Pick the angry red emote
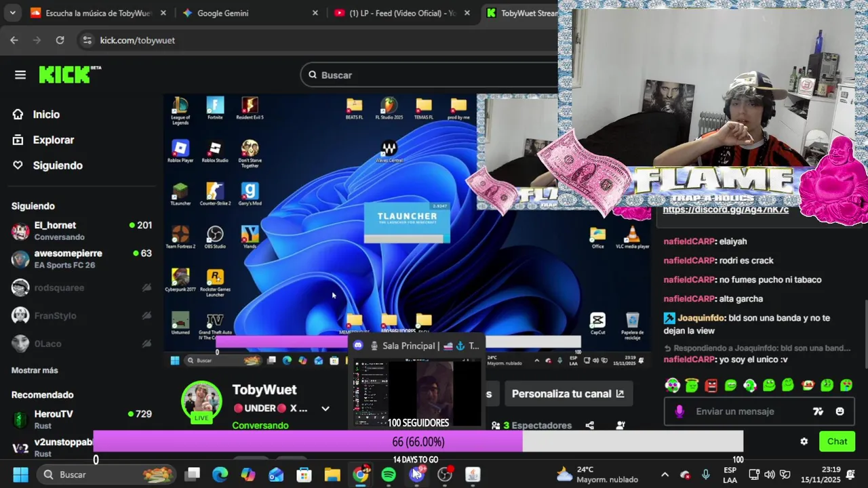The image size is (868, 488). point(711,386)
